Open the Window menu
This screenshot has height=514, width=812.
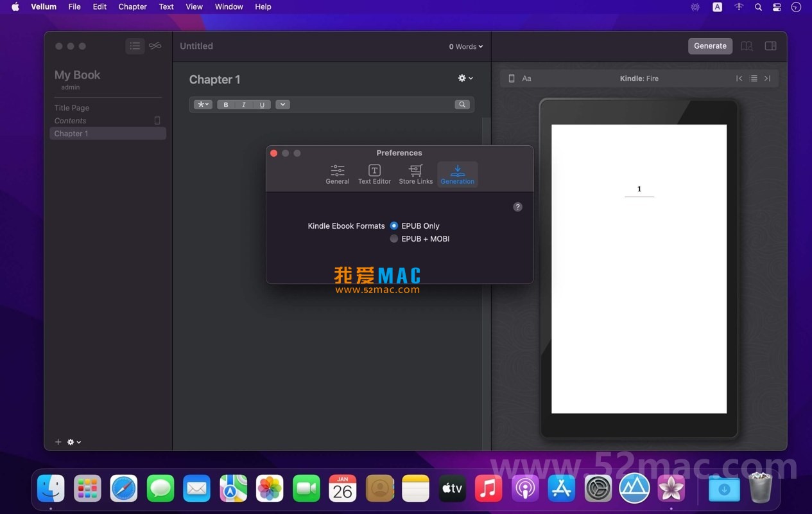(x=229, y=6)
